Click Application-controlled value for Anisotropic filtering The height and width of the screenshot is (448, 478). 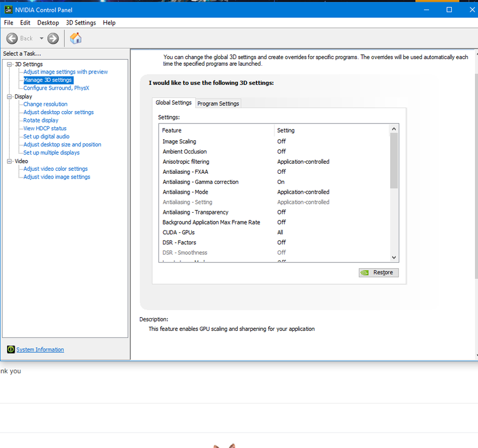(304, 161)
